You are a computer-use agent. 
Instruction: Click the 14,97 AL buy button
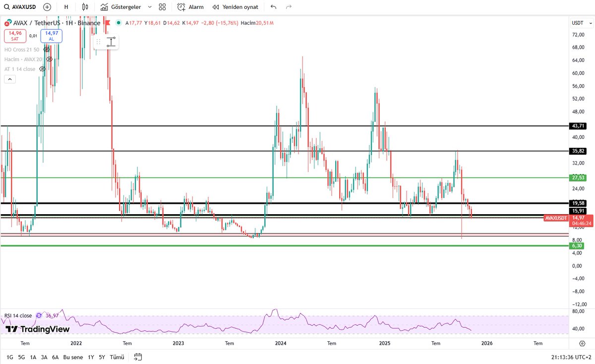(52, 36)
